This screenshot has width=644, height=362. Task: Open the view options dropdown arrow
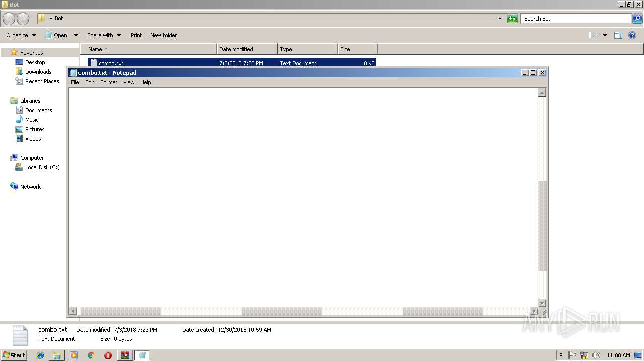click(x=605, y=35)
